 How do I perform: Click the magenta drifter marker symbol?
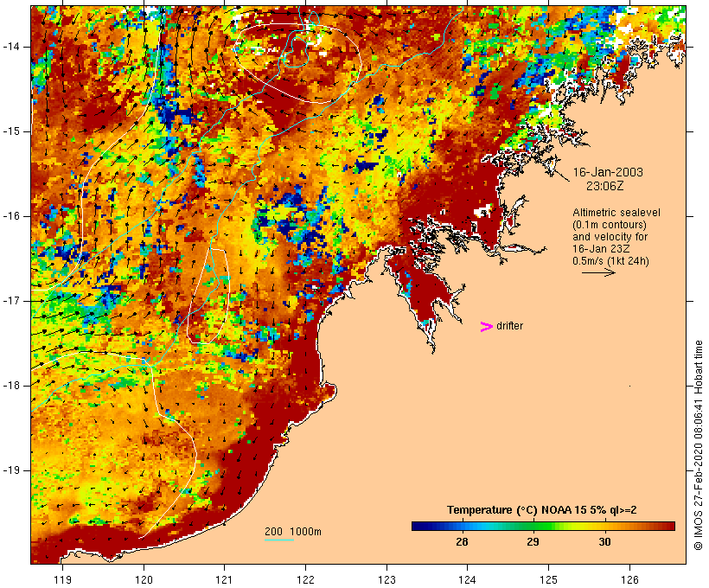(x=487, y=327)
